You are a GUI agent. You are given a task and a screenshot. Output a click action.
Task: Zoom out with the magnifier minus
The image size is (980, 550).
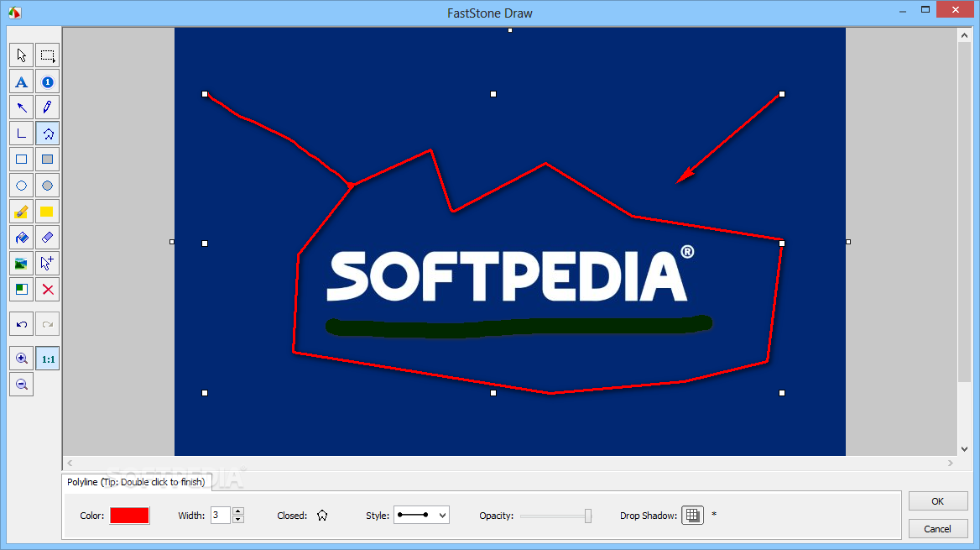(x=21, y=385)
